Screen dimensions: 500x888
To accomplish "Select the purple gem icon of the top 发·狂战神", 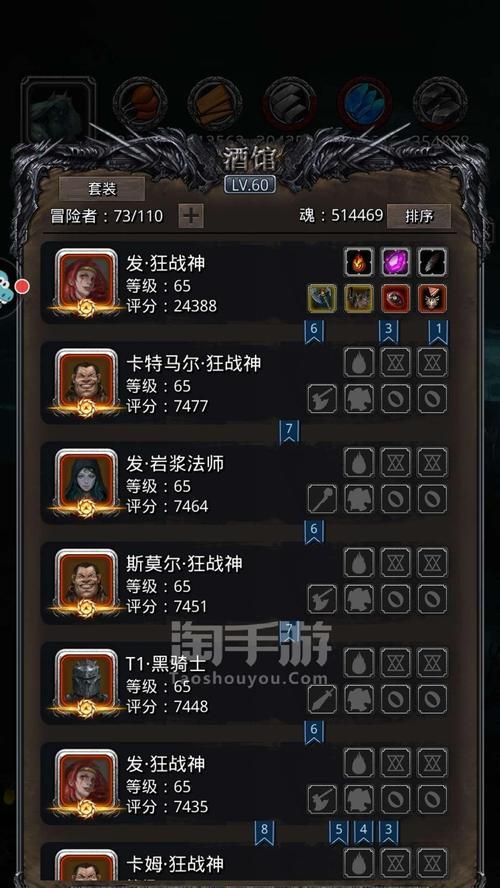I will pyautogui.click(x=395, y=263).
